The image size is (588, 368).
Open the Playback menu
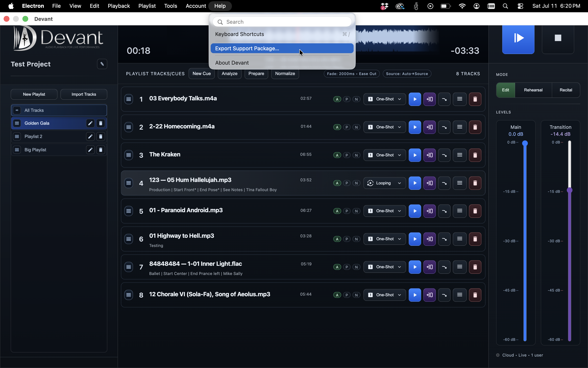click(x=119, y=6)
